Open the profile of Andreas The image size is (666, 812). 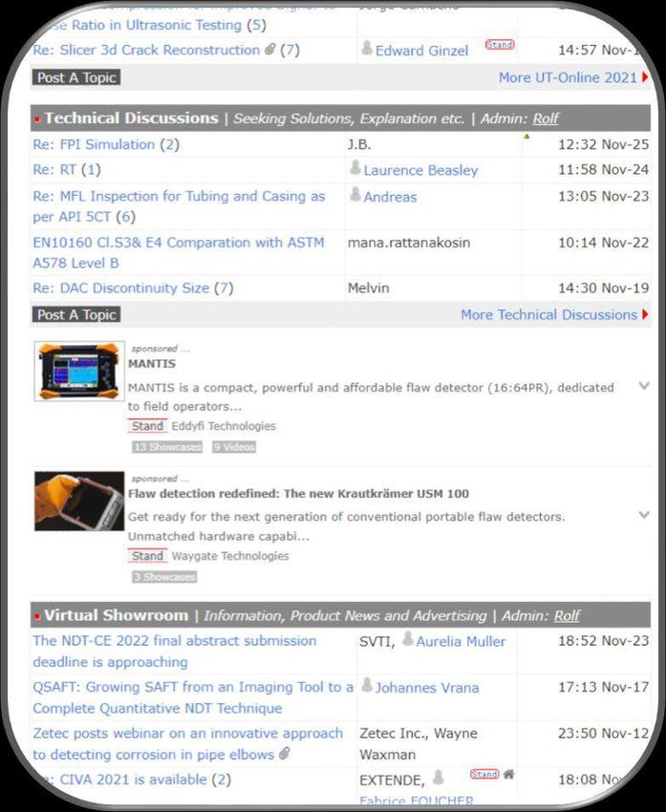click(x=390, y=197)
